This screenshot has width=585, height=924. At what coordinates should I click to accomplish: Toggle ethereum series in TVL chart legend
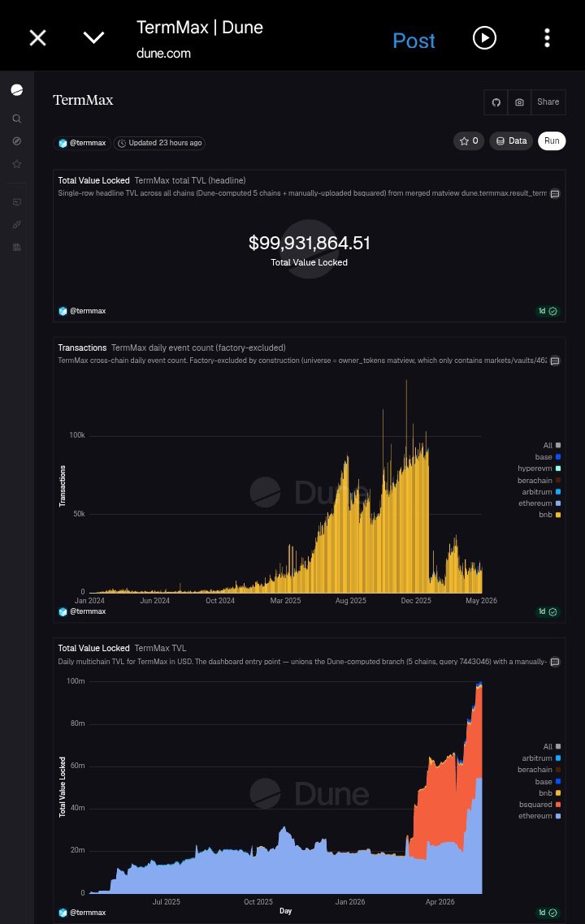click(539, 816)
